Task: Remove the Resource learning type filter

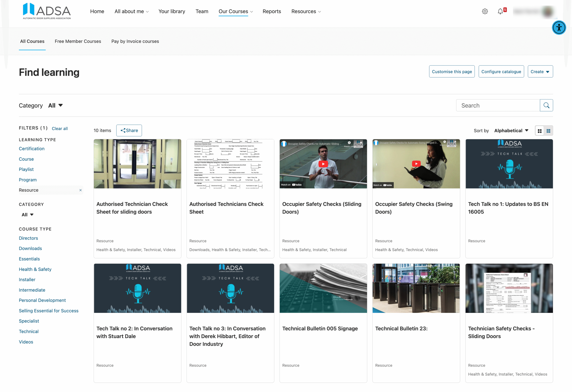Action: point(80,190)
